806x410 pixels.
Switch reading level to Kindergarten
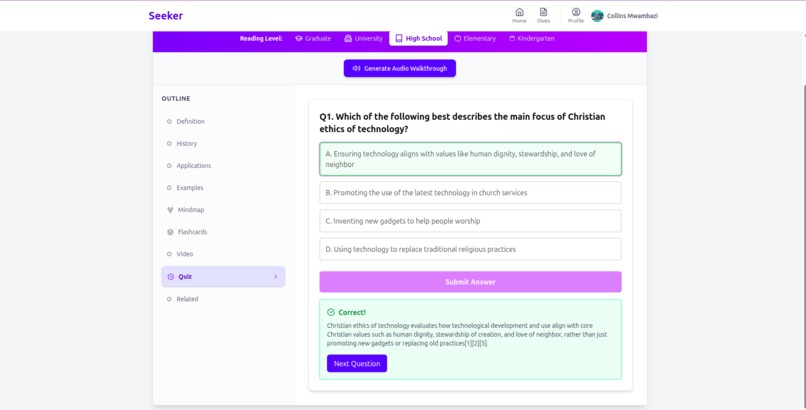[532, 39]
